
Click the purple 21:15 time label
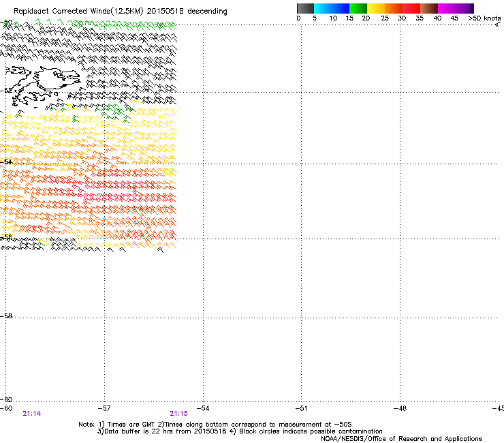point(178,414)
